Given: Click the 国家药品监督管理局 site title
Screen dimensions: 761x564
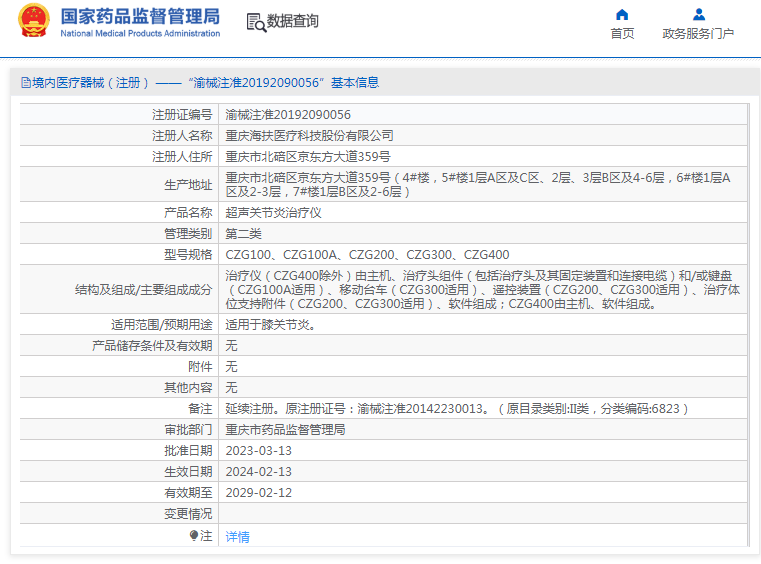Looking at the screenshot, I should [140, 16].
